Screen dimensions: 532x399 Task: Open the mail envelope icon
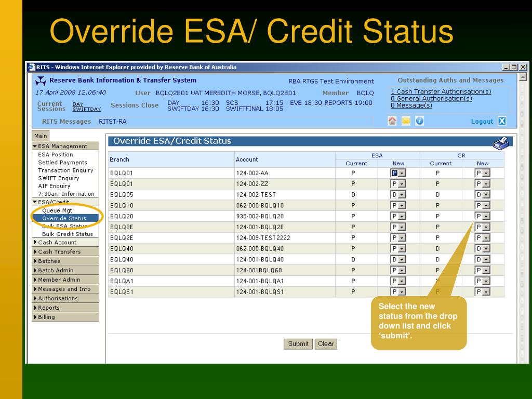[x=406, y=121]
